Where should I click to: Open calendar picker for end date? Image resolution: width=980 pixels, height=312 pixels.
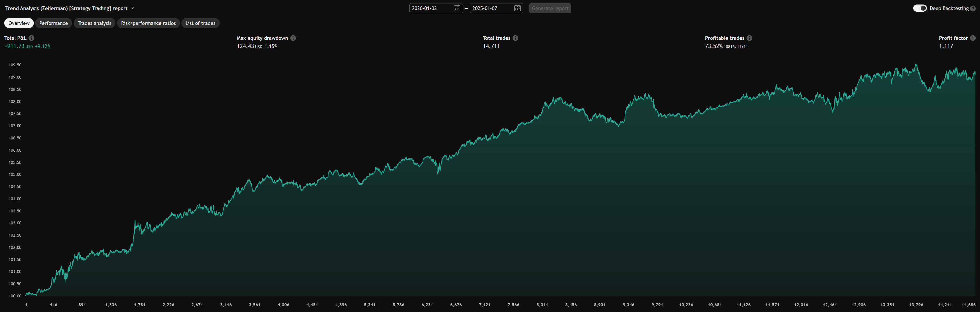[x=517, y=8]
